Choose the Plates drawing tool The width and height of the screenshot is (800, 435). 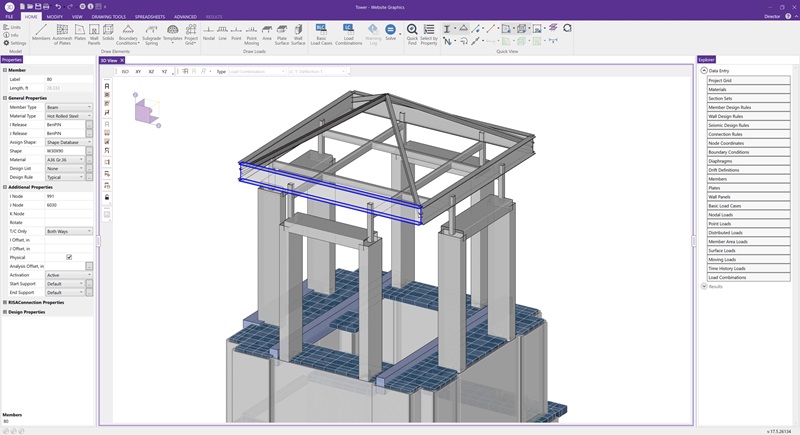80,33
